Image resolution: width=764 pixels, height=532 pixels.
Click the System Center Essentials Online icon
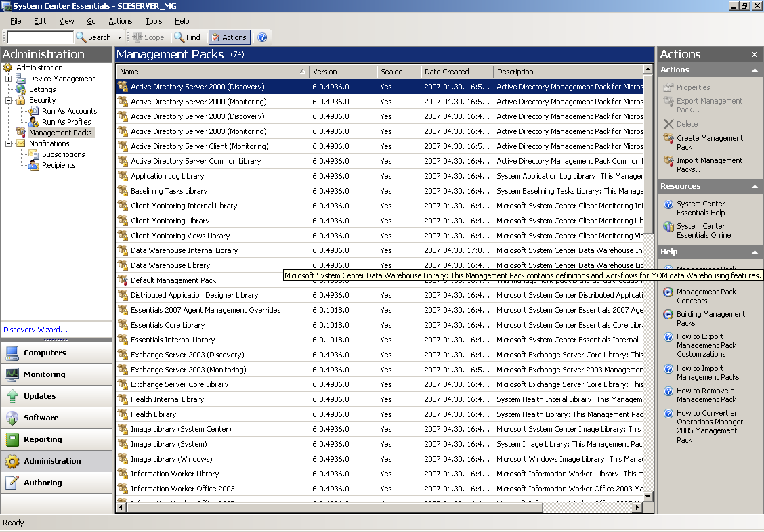pyautogui.click(x=668, y=227)
